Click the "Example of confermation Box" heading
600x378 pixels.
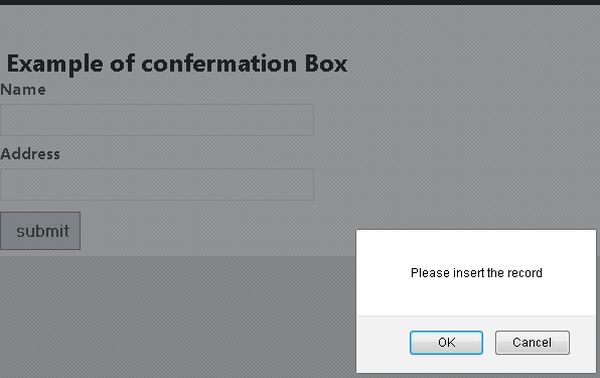coord(177,64)
